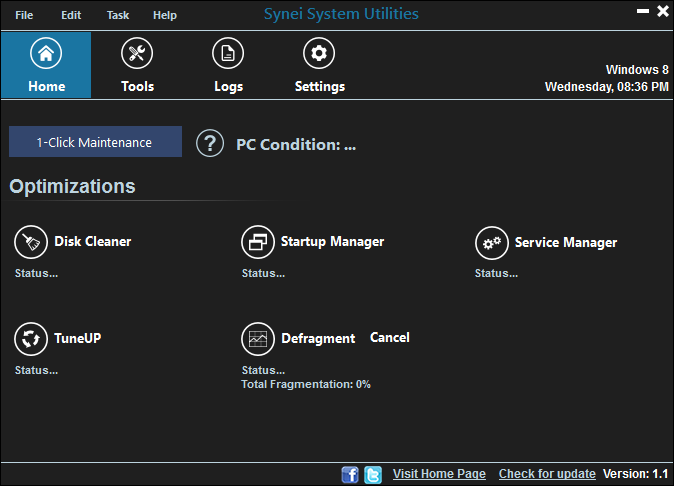Open the Help menu
Screen dimensions: 674x486
[x=165, y=15]
